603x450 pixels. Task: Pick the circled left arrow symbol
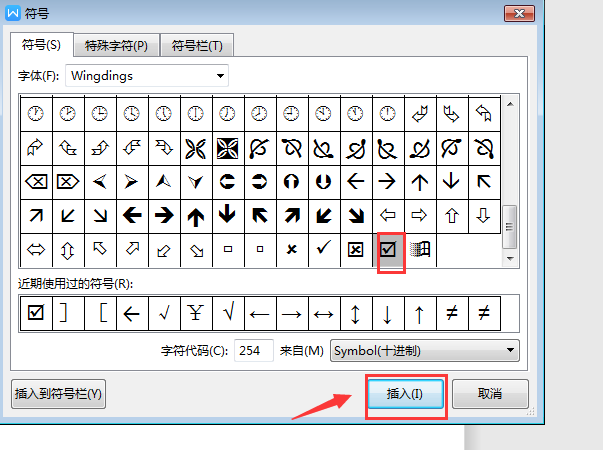click(227, 182)
